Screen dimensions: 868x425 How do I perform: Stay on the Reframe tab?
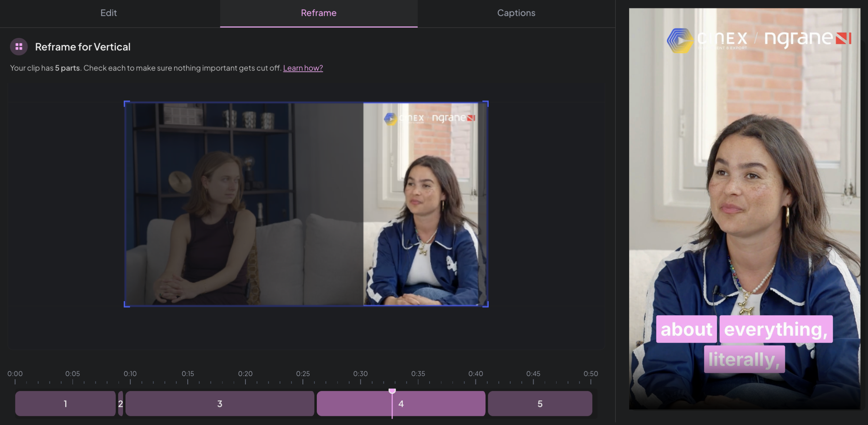[x=319, y=13]
